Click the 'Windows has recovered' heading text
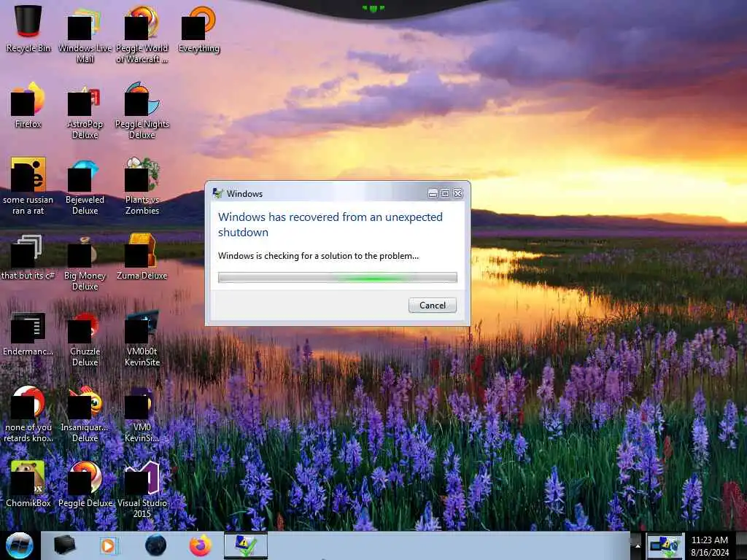Image resolution: width=747 pixels, height=560 pixels. 330,225
